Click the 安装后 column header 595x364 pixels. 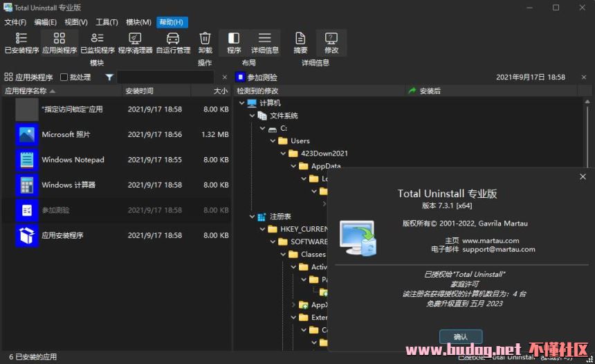tap(491, 91)
